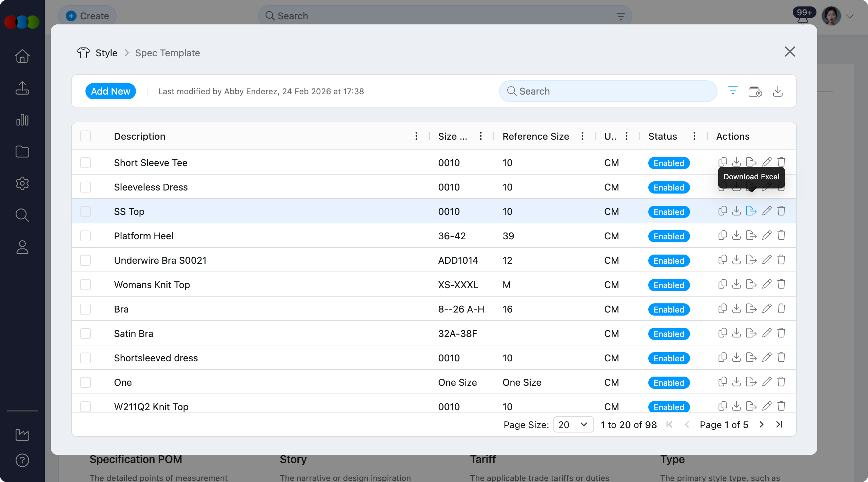
Task: Copy the Satin Bra template
Action: point(723,333)
